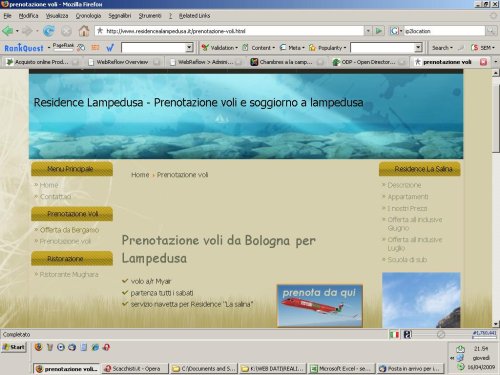Open the Visualizza menu
Image resolution: width=500 pixels, height=375 pixels.
[x=57, y=16]
